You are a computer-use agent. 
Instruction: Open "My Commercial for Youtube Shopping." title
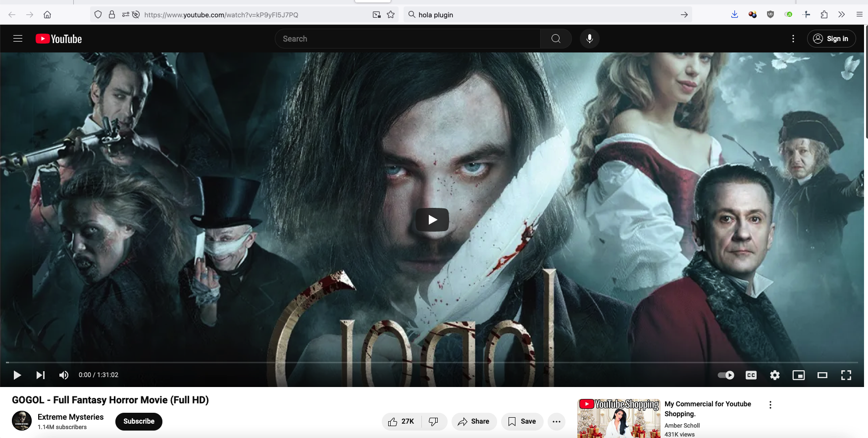[708, 409]
